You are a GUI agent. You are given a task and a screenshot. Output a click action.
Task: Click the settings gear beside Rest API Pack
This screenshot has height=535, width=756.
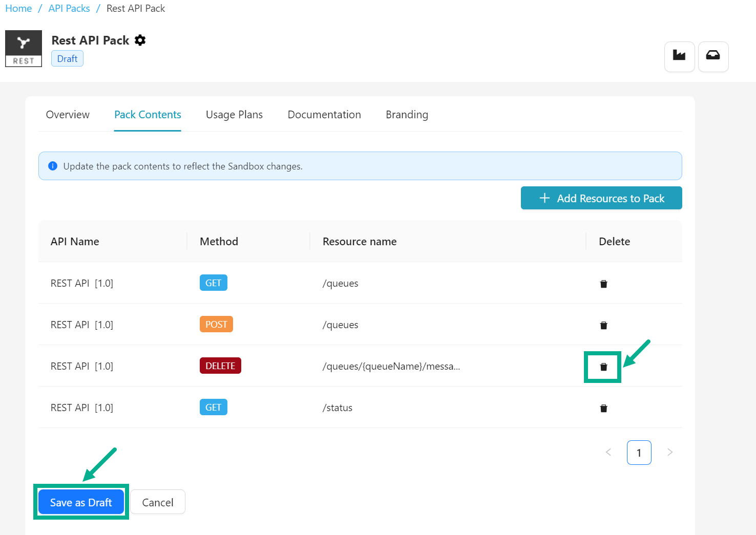pyautogui.click(x=140, y=40)
